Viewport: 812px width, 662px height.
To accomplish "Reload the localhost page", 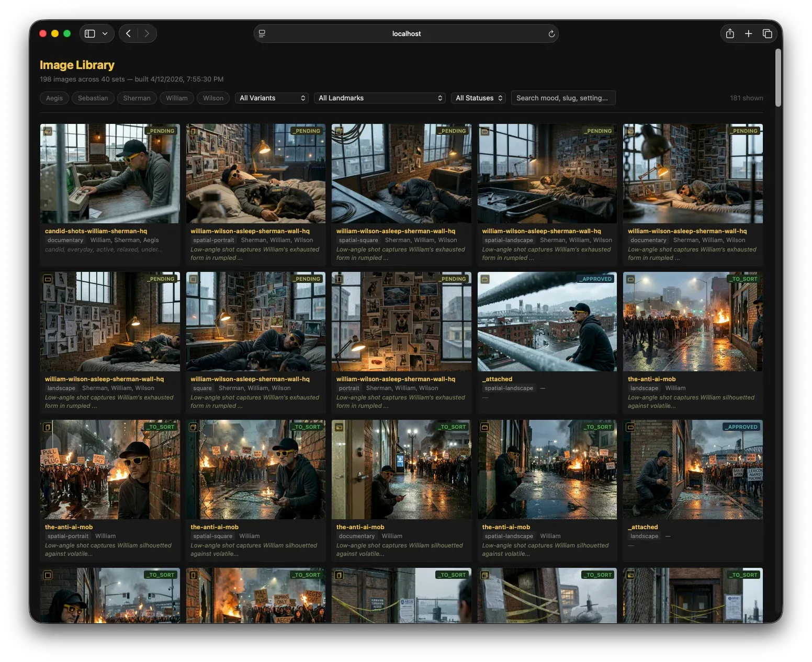I will pos(551,33).
